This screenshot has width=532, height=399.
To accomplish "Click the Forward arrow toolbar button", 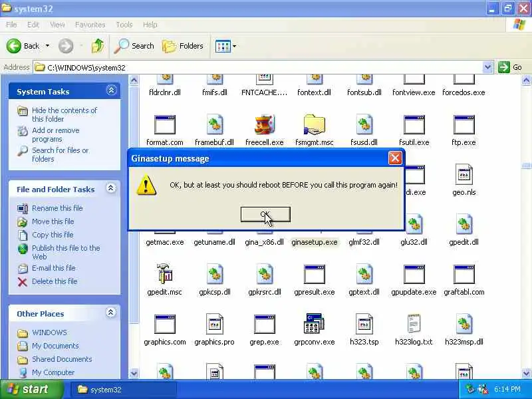I will (66, 46).
